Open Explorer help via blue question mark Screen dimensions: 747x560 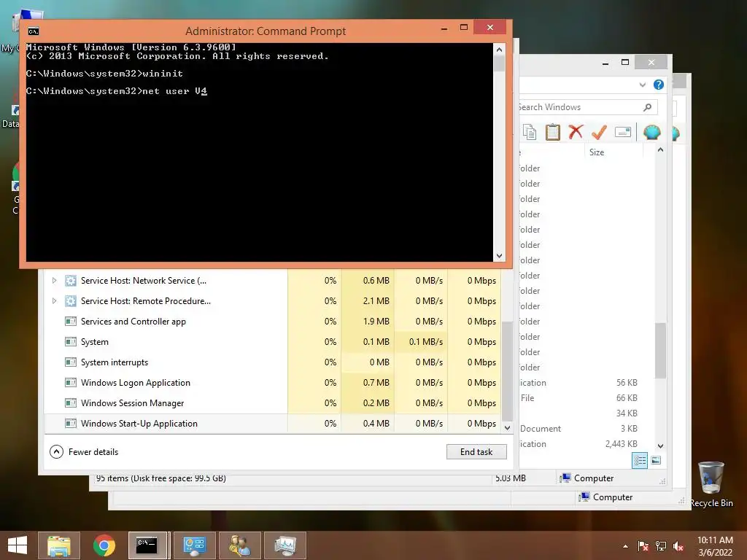[659, 85]
